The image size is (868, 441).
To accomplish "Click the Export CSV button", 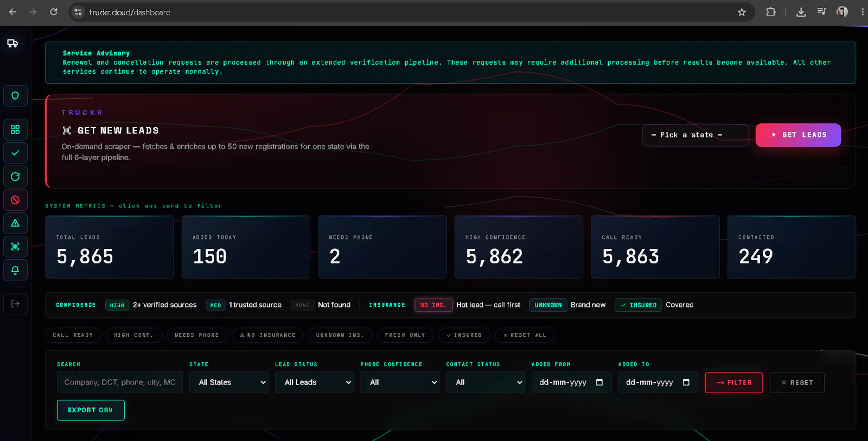I will [91, 410].
